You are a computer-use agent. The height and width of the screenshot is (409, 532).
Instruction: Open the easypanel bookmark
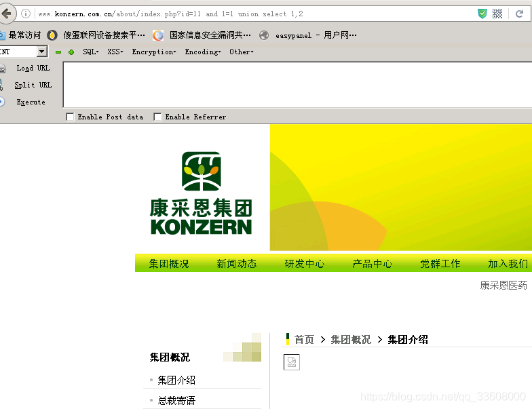pos(316,35)
